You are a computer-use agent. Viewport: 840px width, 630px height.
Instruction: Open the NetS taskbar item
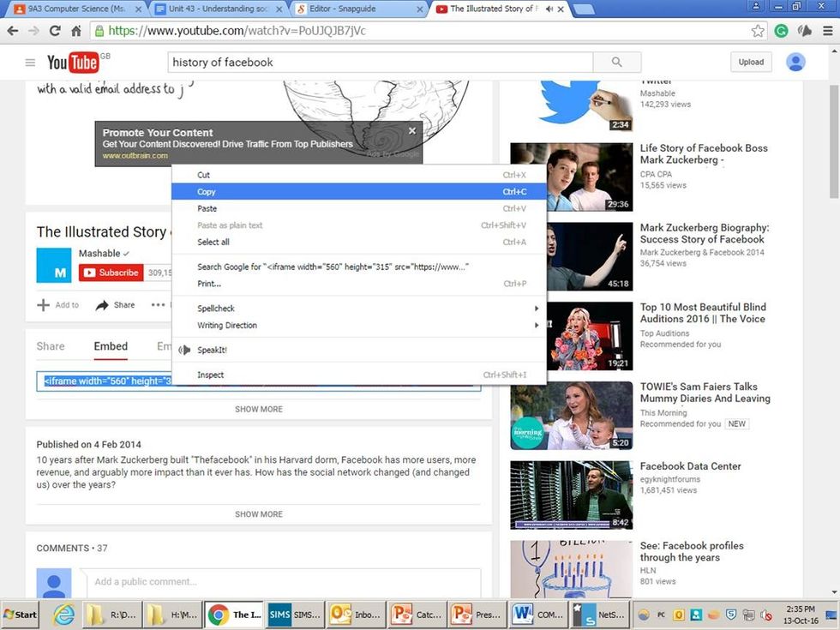[x=599, y=615]
